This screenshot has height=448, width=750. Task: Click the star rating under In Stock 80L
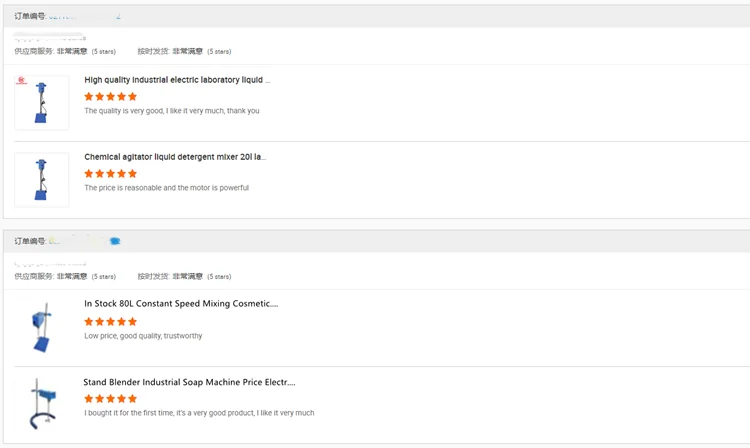[110, 322]
